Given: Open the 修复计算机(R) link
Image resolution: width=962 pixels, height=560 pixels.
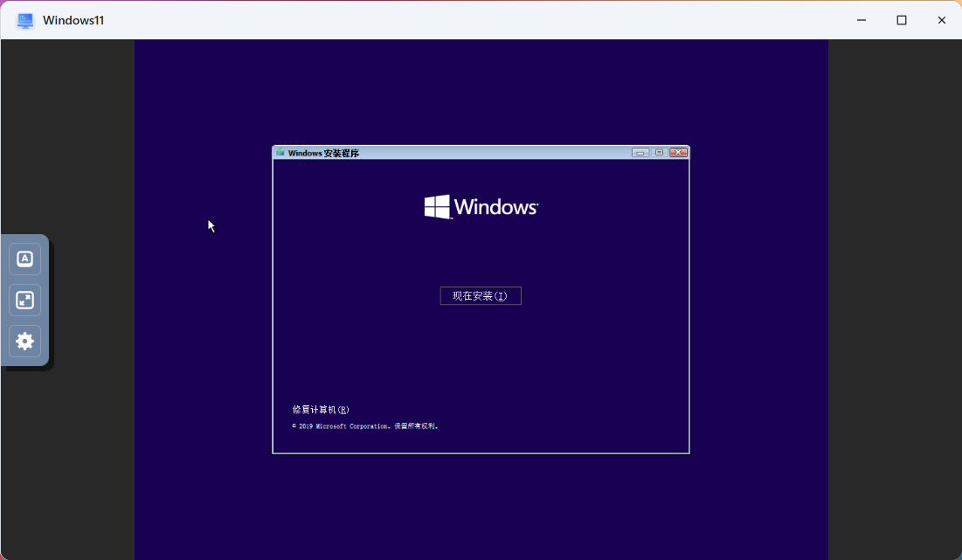Looking at the screenshot, I should click(x=321, y=410).
